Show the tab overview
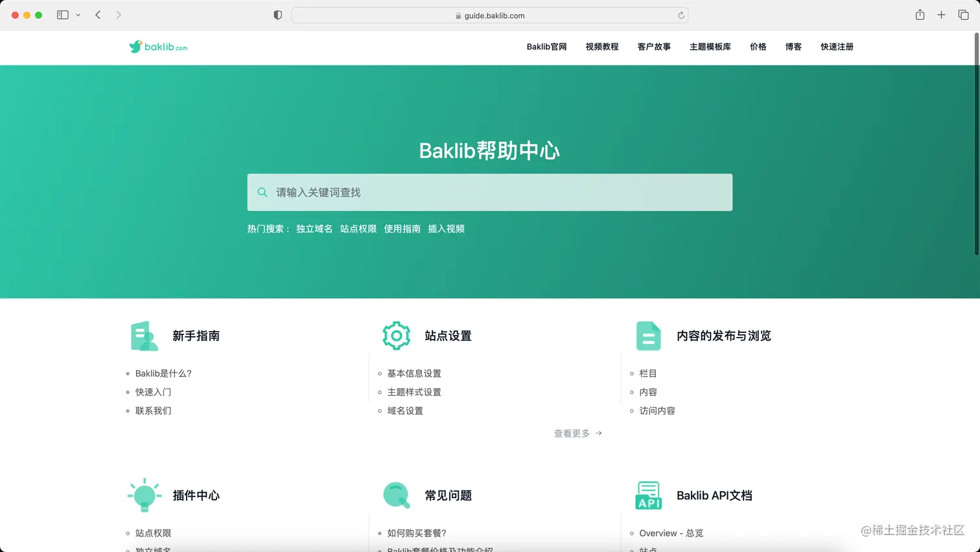The height and width of the screenshot is (552, 980). coord(963,15)
